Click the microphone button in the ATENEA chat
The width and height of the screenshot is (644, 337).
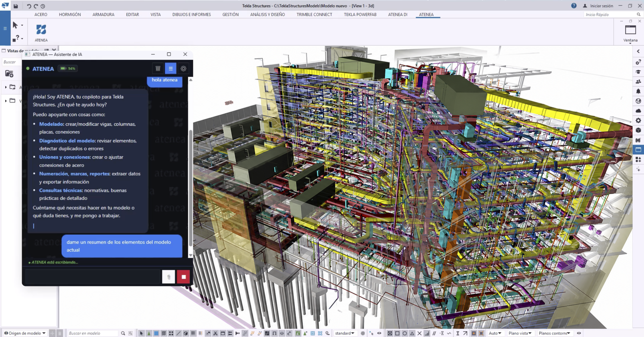168,277
